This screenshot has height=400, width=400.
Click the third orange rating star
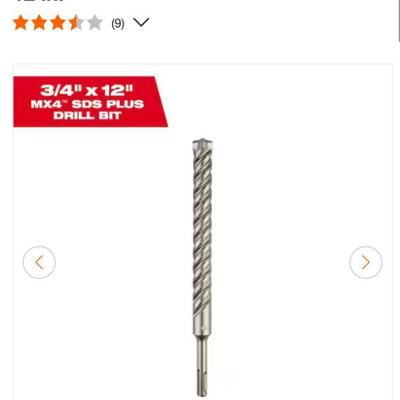[58, 23]
